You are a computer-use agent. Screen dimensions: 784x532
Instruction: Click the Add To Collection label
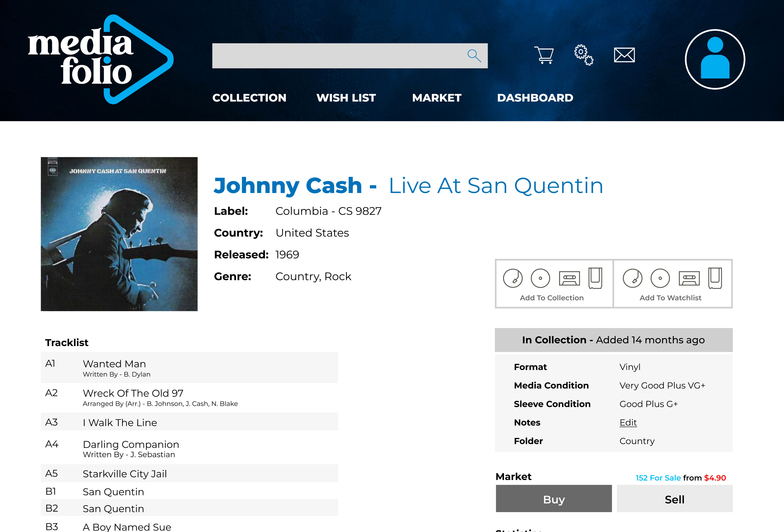[552, 298]
